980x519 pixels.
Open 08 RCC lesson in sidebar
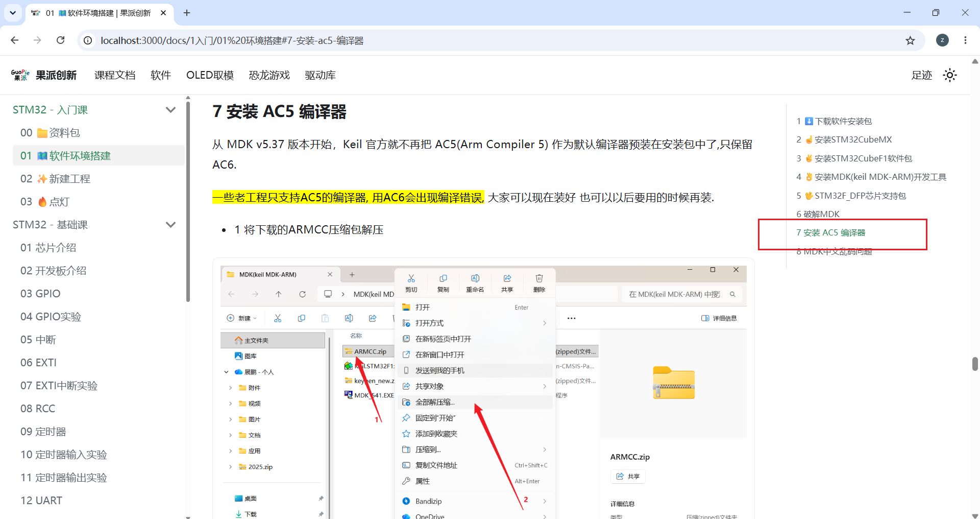point(99,409)
